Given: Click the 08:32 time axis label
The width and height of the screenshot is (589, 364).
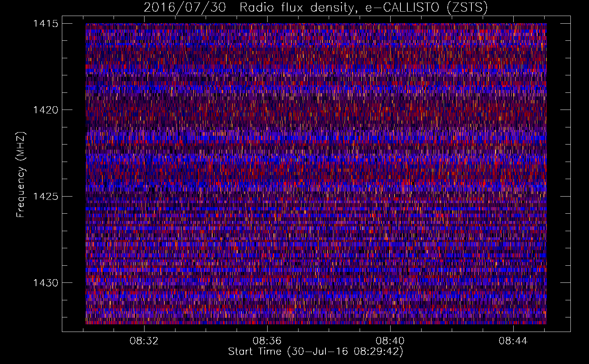Looking at the screenshot, I should [144, 341].
